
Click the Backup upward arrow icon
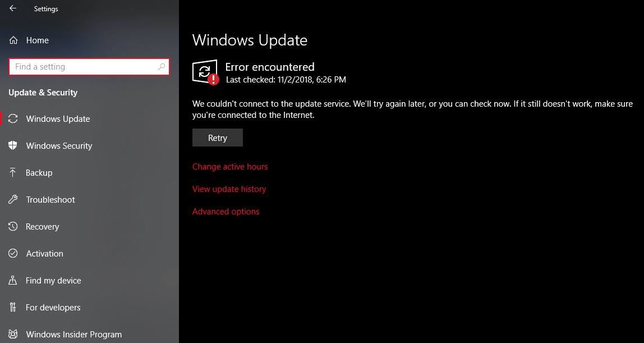[x=13, y=172]
